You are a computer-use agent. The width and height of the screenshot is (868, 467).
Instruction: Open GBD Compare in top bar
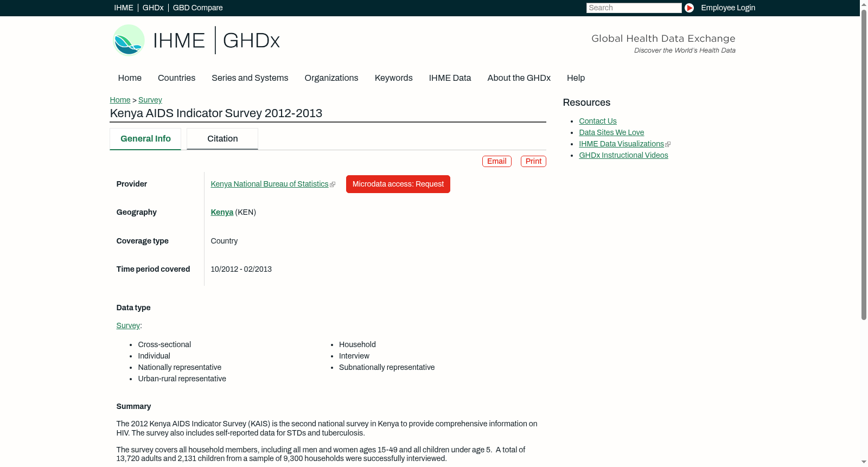pos(198,8)
